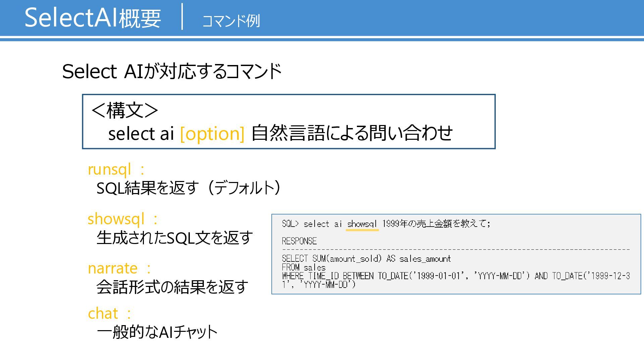Click 会話形式の結果を返す description
This screenshot has height=362, width=644.
[x=172, y=287]
